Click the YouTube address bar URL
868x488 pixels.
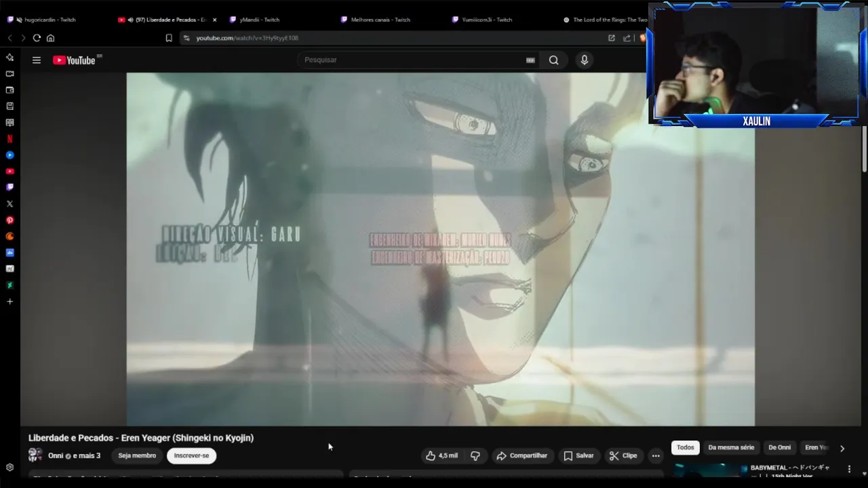coord(247,38)
